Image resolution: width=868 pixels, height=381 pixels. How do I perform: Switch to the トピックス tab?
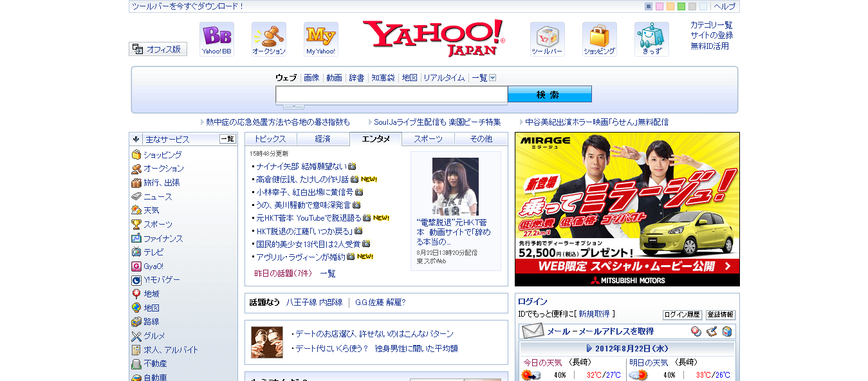271,139
